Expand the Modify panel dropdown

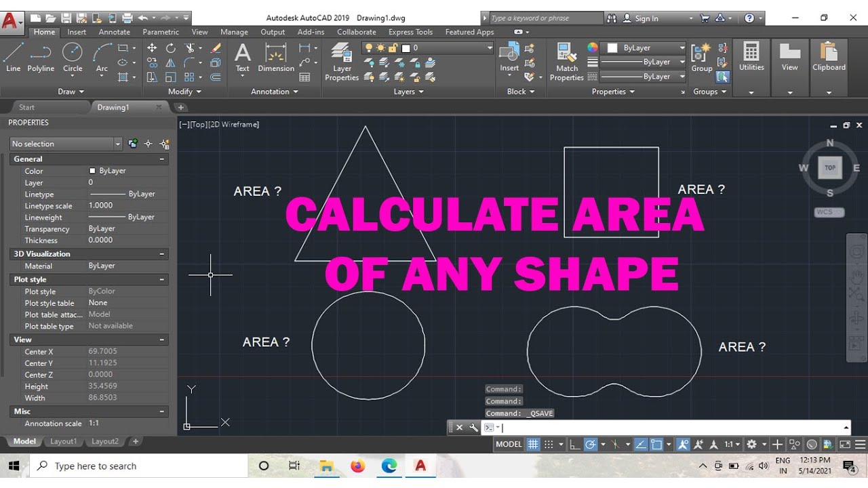[185, 91]
